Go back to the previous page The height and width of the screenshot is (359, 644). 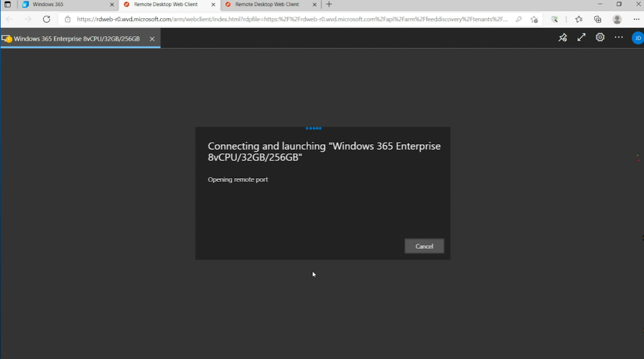tap(9, 19)
